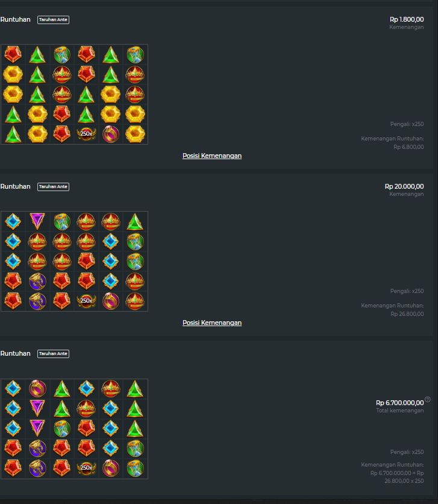Click the top-left red gem in the first grid
The width and height of the screenshot is (438, 504).
13,54
